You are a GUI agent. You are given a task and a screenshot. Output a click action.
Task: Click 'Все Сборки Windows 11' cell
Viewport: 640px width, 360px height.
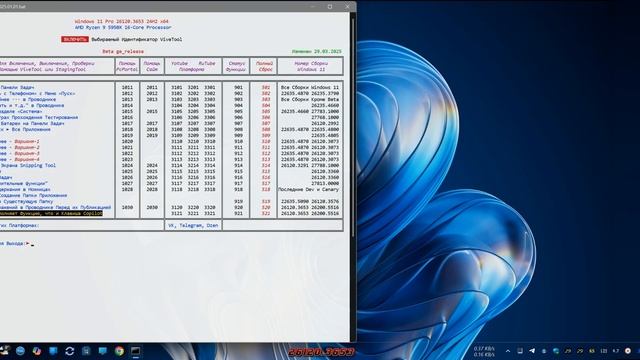click(310, 87)
